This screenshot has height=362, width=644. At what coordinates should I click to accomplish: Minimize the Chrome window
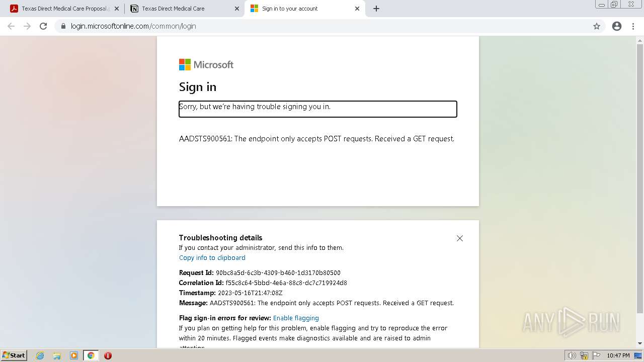coord(602,5)
